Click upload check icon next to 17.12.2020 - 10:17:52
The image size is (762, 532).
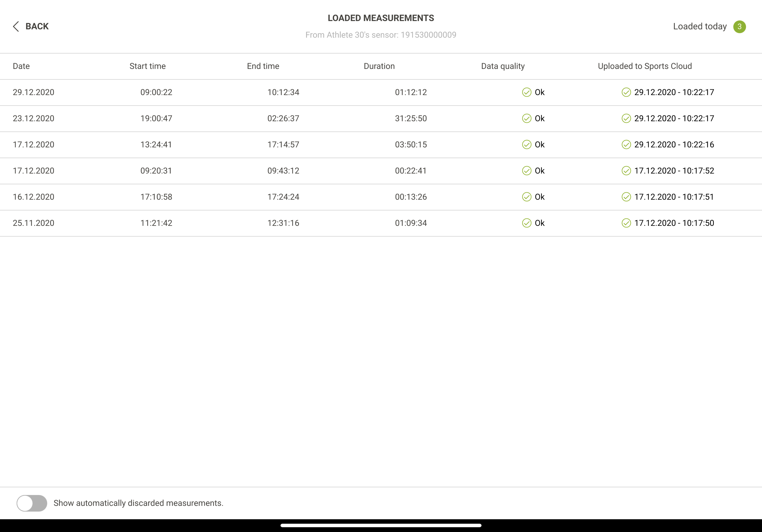point(626,171)
